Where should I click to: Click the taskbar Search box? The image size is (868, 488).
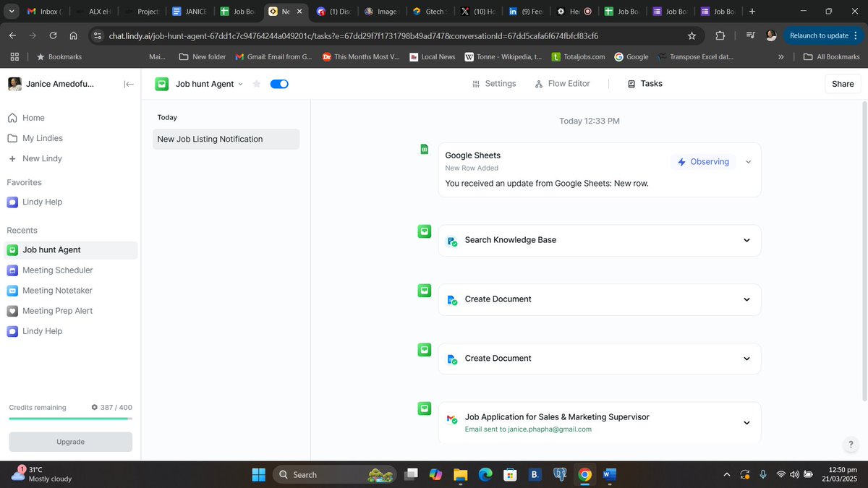pyautogui.click(x=335, y=474)
